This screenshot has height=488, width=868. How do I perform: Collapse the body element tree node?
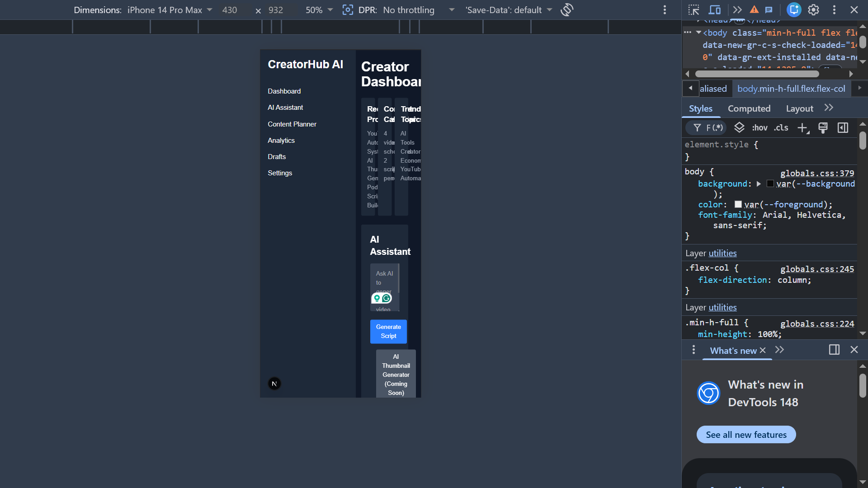click(x=698, y=33)
